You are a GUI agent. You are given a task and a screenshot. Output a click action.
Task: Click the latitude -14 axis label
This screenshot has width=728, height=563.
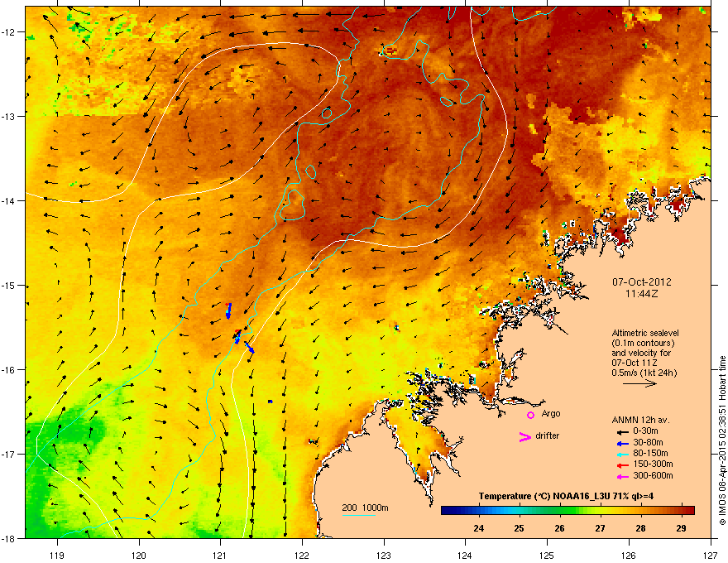(x=9, y=200)
